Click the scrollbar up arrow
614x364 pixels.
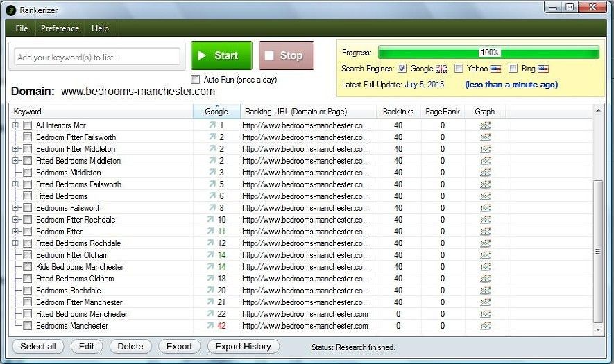pos(598,111)
